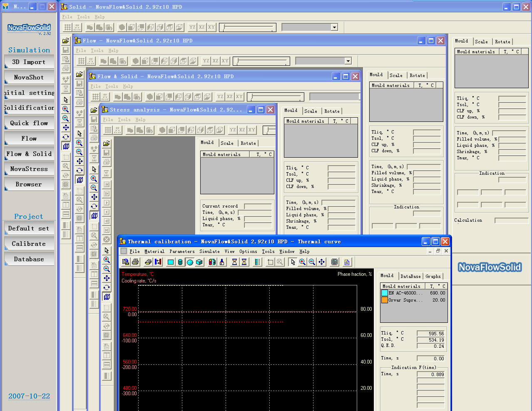Open the Parameters menu
Image resolution: width=532 pixels, height=411 pixels.
[182, 252]
